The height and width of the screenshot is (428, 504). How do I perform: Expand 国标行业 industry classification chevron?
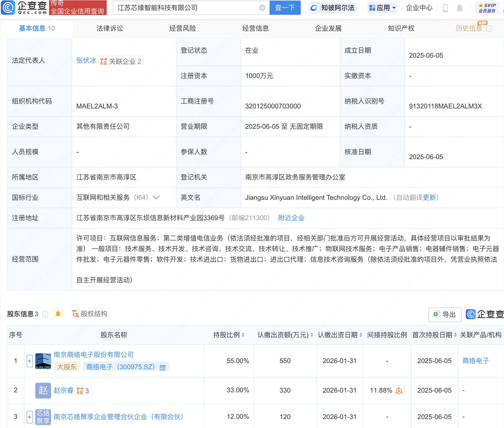click(x=156, y=198)
